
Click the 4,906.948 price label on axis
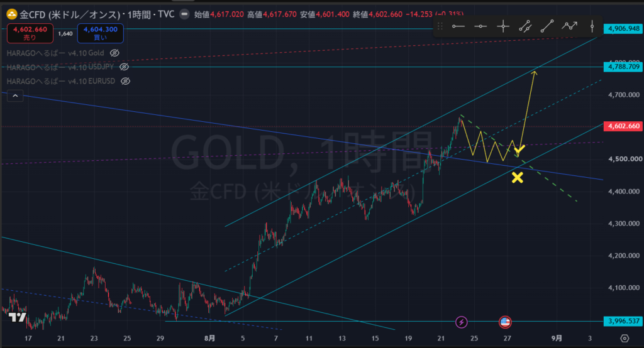(623, 29)
